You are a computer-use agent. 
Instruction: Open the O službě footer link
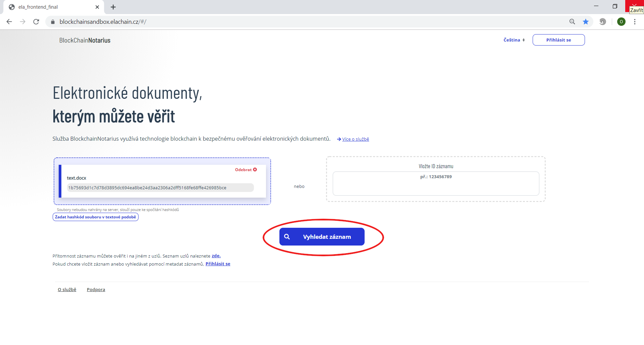[67, 290]
